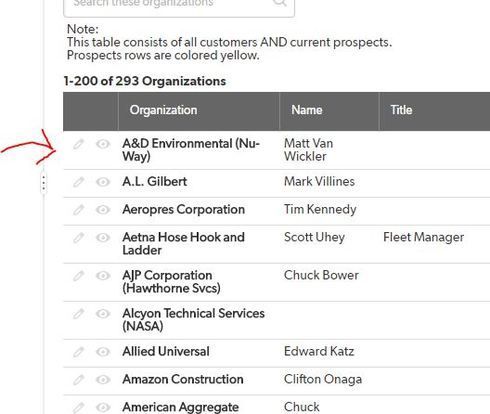
Task: Select organization Aeropres Corporation
Action: pyautogui.click(x=184, y=210)
